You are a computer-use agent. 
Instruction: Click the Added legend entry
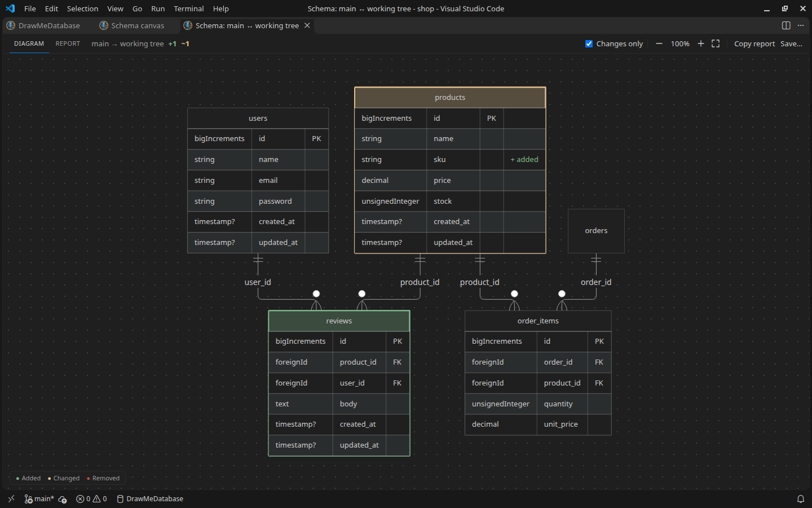pyautogui.click(x=28, y=478)
